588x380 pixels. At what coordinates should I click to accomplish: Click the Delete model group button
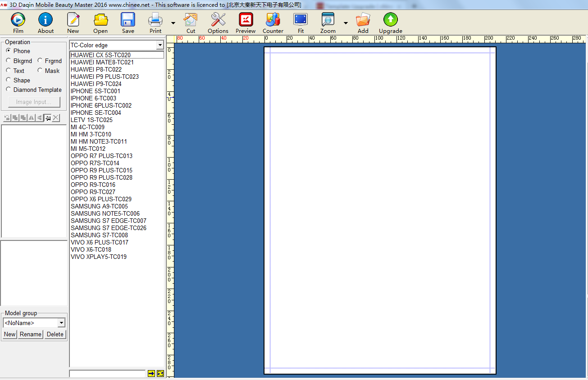click(55, 334)
